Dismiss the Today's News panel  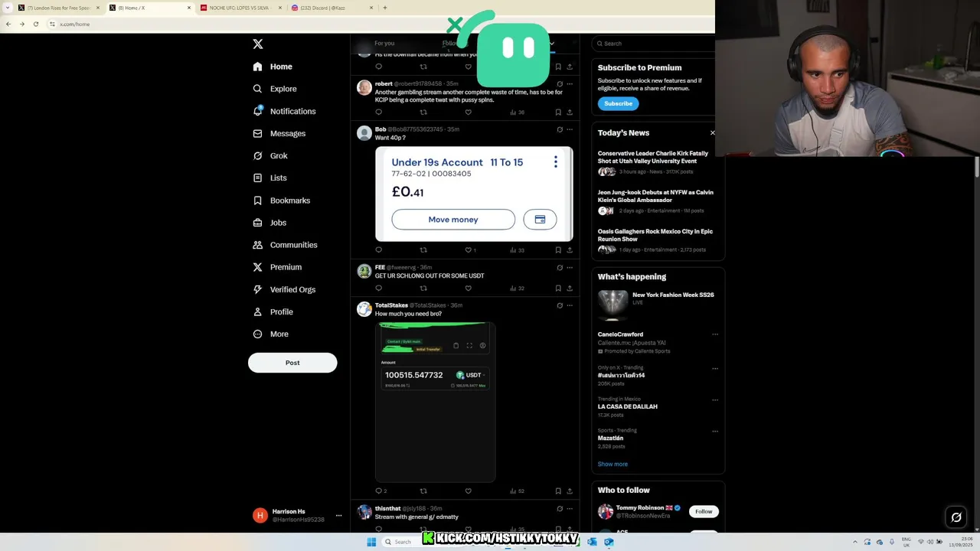(x=713, y=132)
